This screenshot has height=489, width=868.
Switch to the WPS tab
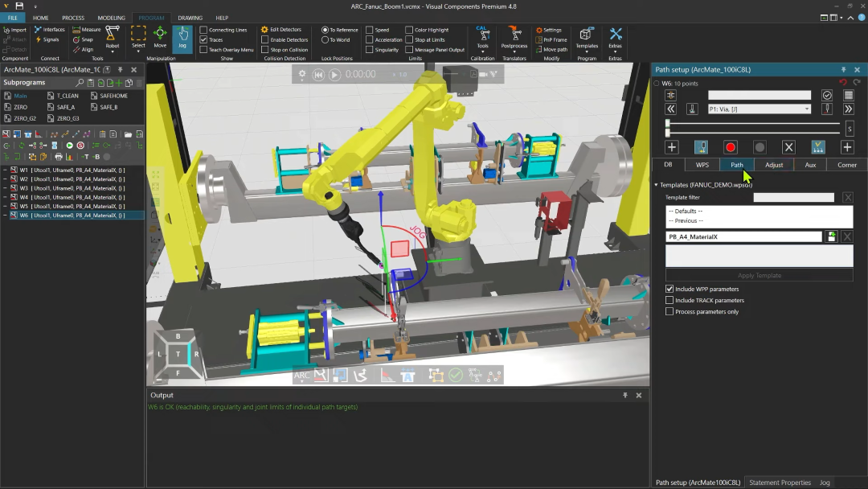pyautogui.click(x=702, y=165)
